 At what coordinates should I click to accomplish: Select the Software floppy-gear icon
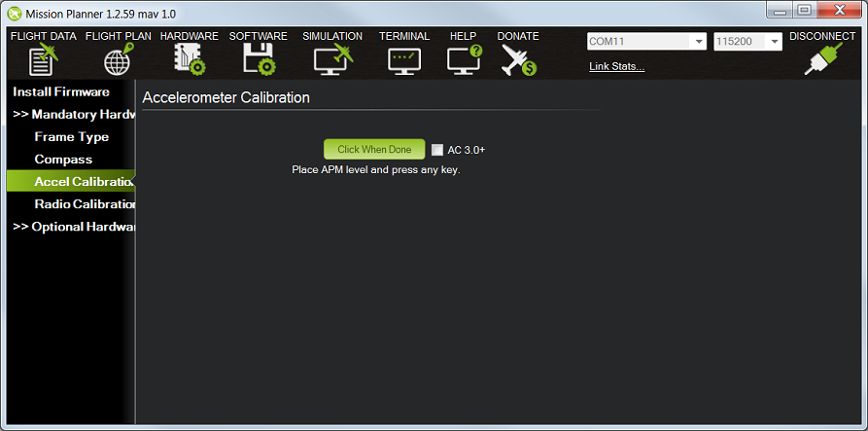(259, 59)
